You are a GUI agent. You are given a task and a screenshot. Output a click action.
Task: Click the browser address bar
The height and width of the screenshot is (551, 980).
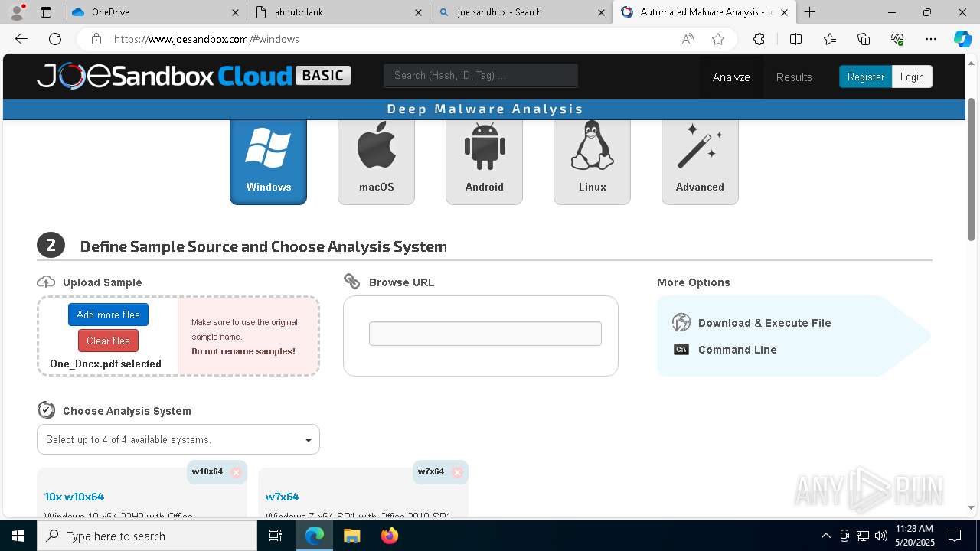tap(390, 39)
